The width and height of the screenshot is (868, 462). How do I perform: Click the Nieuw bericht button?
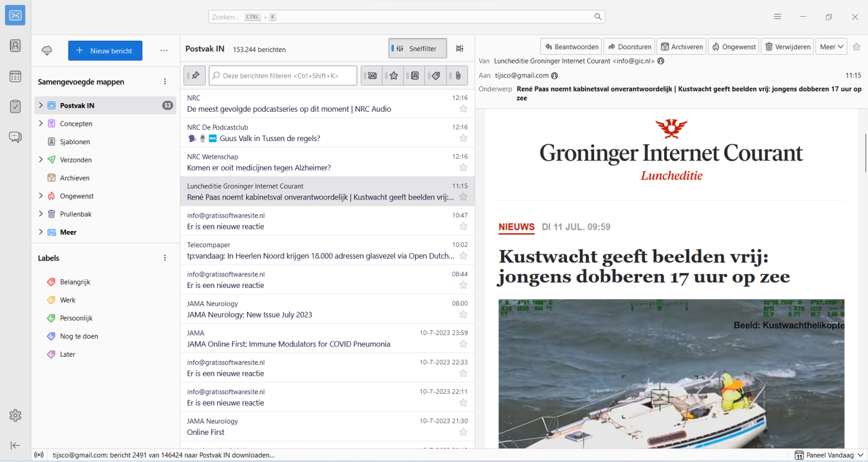click(105, 50)
